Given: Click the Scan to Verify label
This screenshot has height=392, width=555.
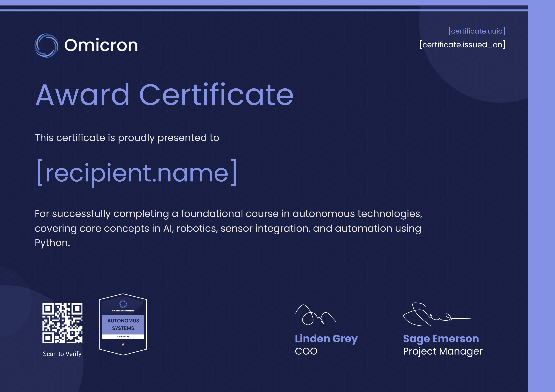Looking at the screenshot, I should click(62, 354).
